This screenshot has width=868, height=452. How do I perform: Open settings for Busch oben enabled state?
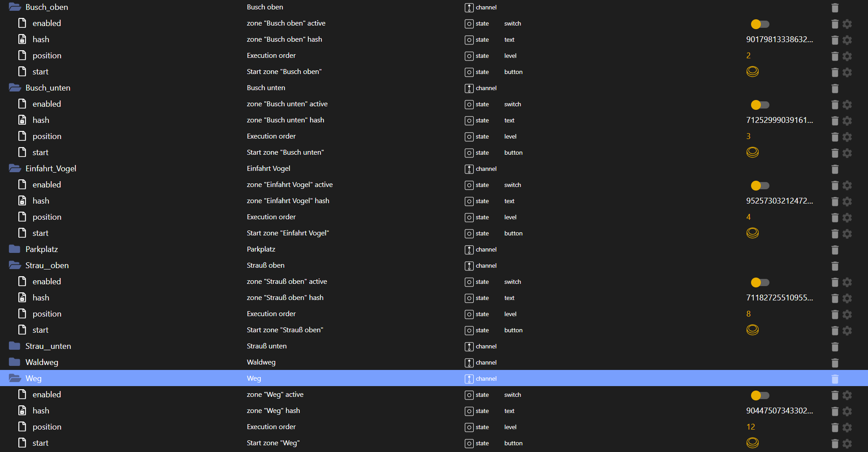(x=847, y=24)
